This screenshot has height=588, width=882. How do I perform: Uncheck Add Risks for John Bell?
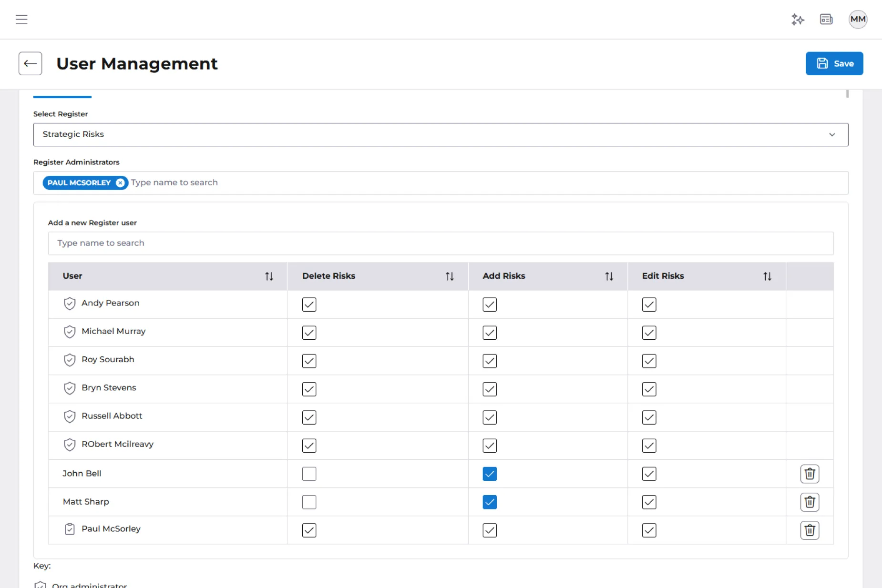click(x=490, y=474)
